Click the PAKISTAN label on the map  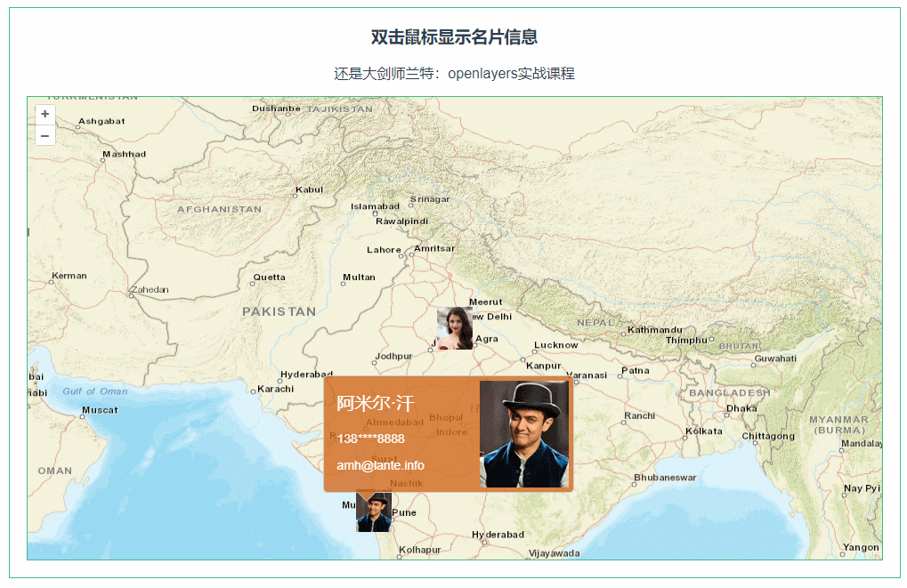coord(279,311)
